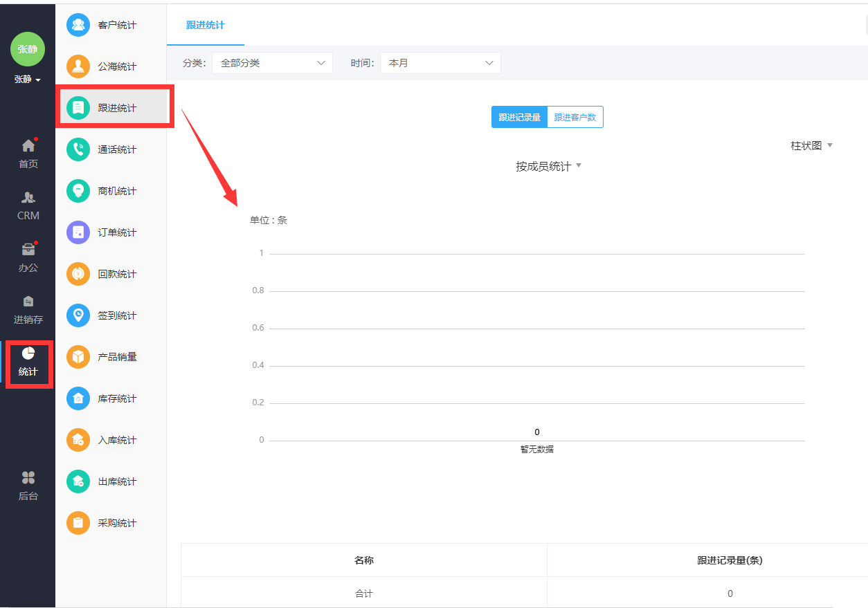Click the 名称 table column header
The height and width of the screenshot is (608, 868).
[x=364, y=560]
